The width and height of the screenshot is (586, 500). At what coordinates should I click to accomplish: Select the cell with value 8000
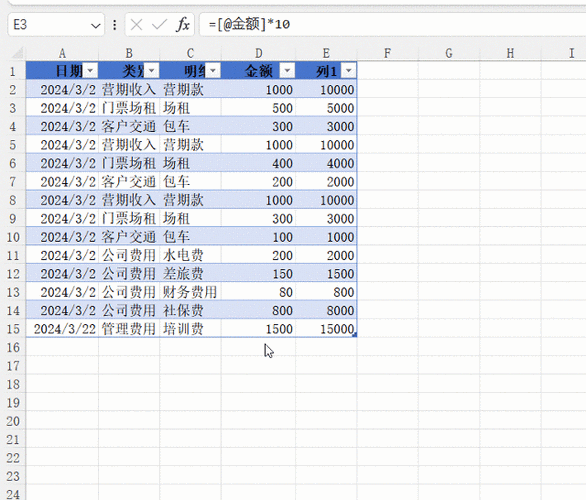[x=326, y=311]
